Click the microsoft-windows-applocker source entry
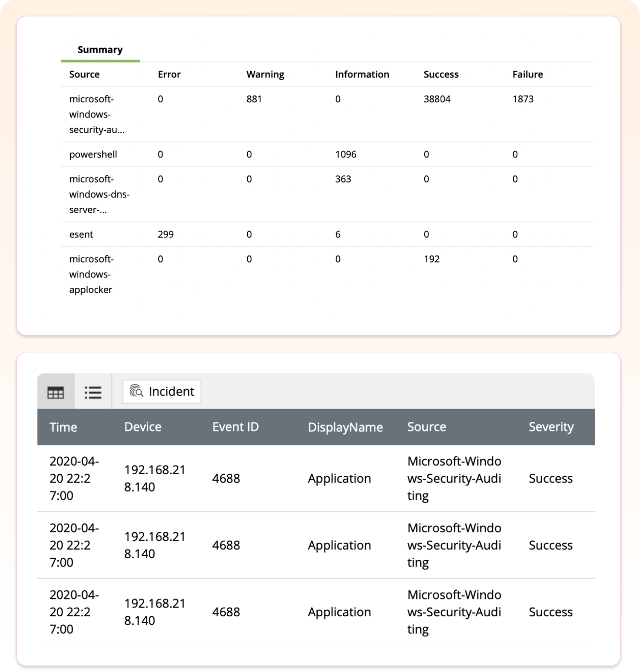Viewport: 640px width, 672px height. pyautogui.click(x=92, y=274)
